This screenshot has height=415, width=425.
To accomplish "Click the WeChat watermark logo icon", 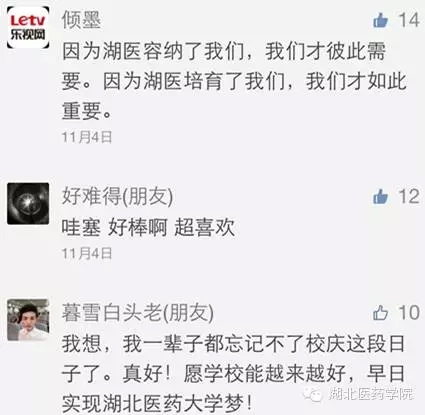I will [x=313, y=394].
